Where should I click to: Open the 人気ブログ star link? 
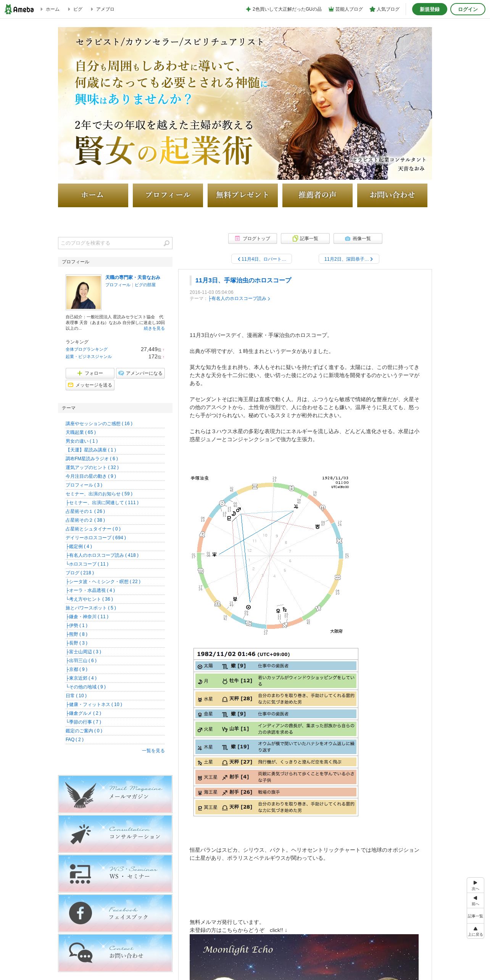coord(385,9)
